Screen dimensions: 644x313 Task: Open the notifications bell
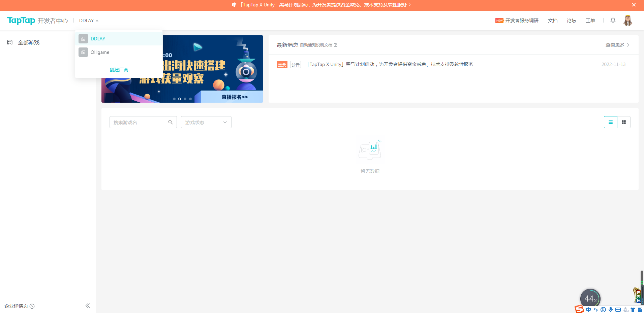click(613, 21)
